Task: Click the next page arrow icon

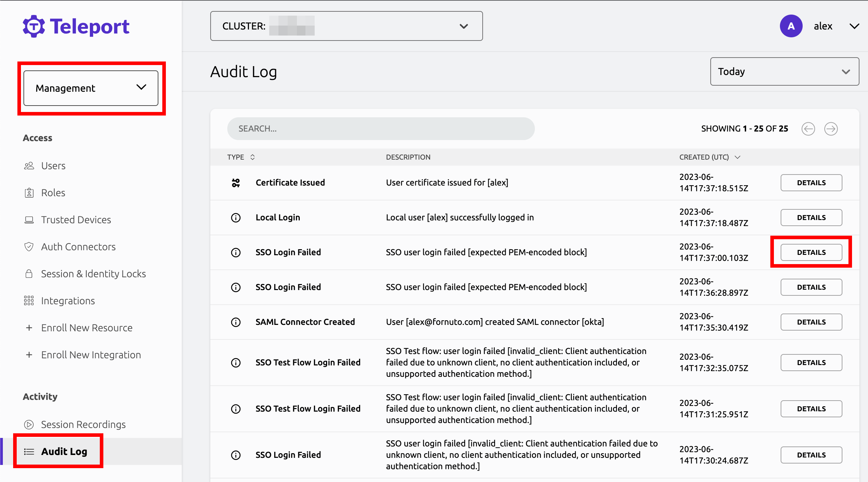Action: coord(831,129)
